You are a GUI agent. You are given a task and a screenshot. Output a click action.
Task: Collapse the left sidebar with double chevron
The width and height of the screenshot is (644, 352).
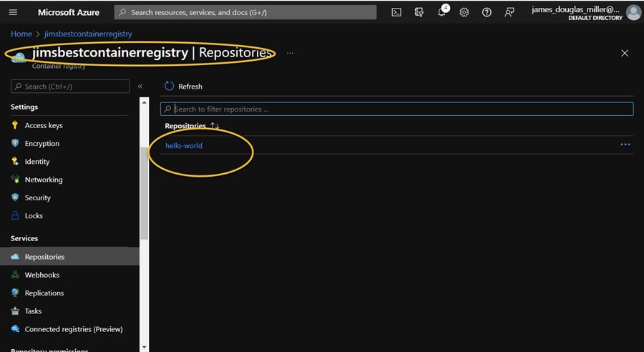(140, 87)
